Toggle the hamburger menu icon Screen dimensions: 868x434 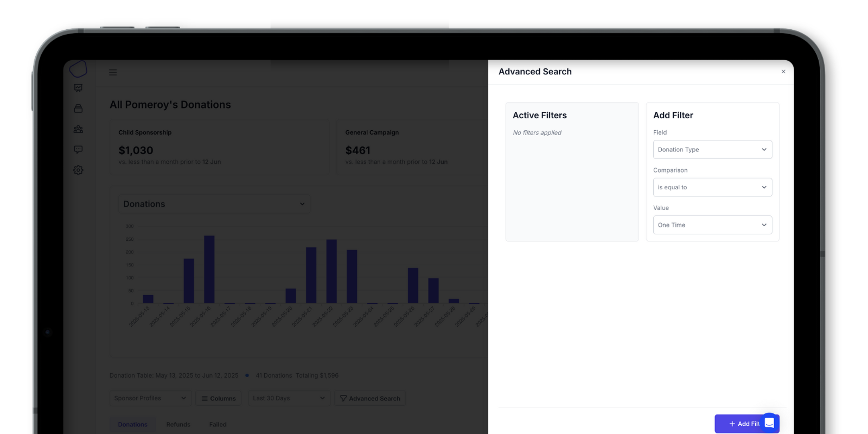pos(113,72)
